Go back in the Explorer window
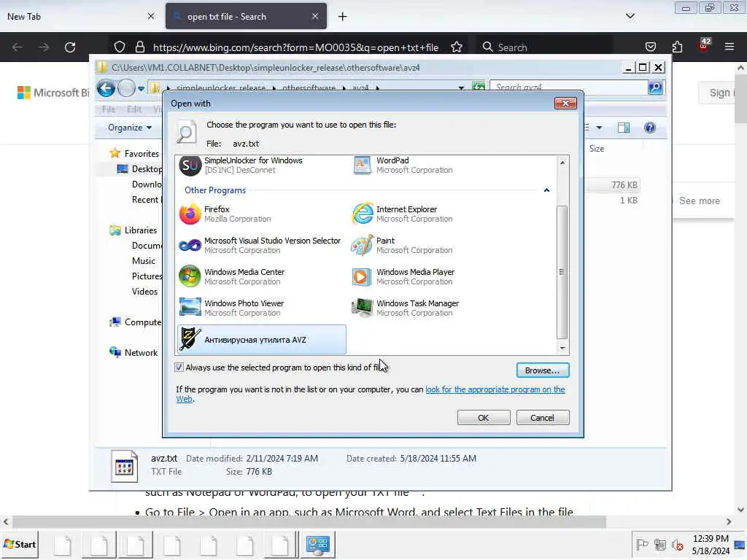 point(107,88)
